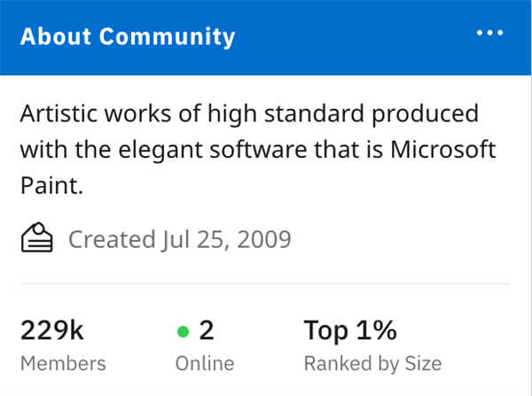Select the "Members" label

coord(62,363)
